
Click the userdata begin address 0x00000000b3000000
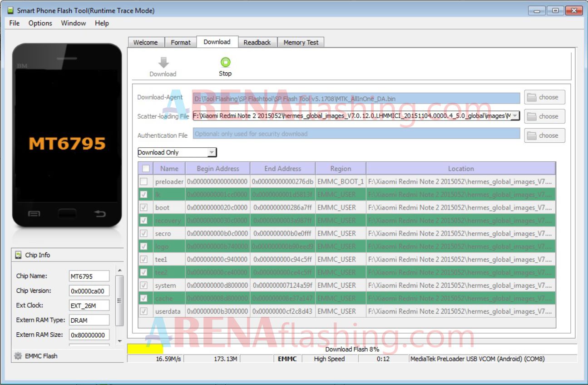(218, 311)
